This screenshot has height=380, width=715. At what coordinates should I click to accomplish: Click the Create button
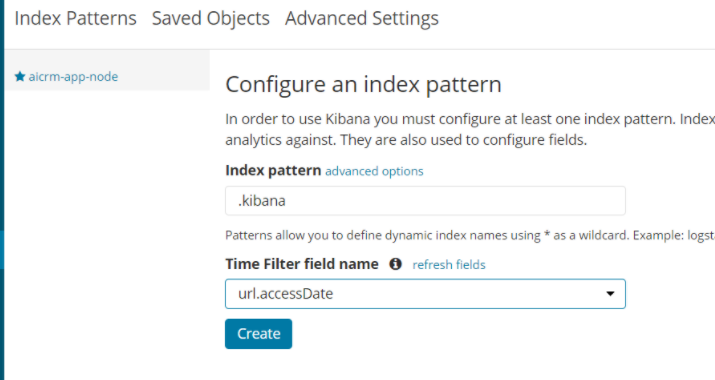(258, 334)
